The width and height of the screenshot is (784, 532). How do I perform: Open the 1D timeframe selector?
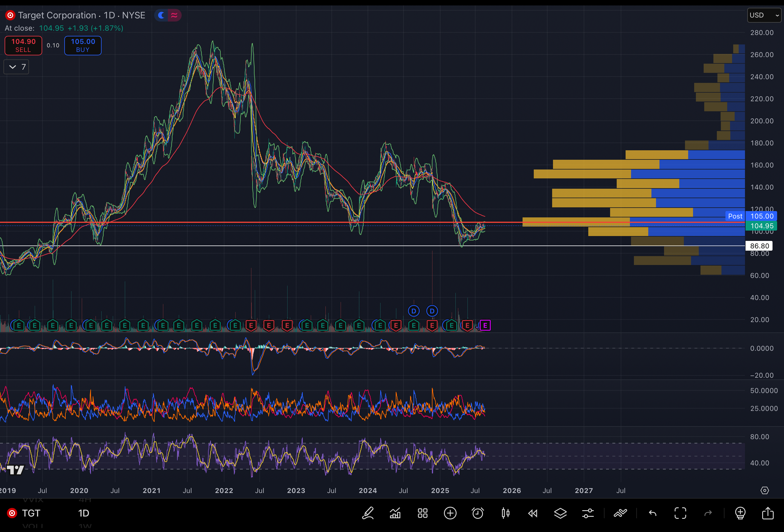(x=84, y=513)
